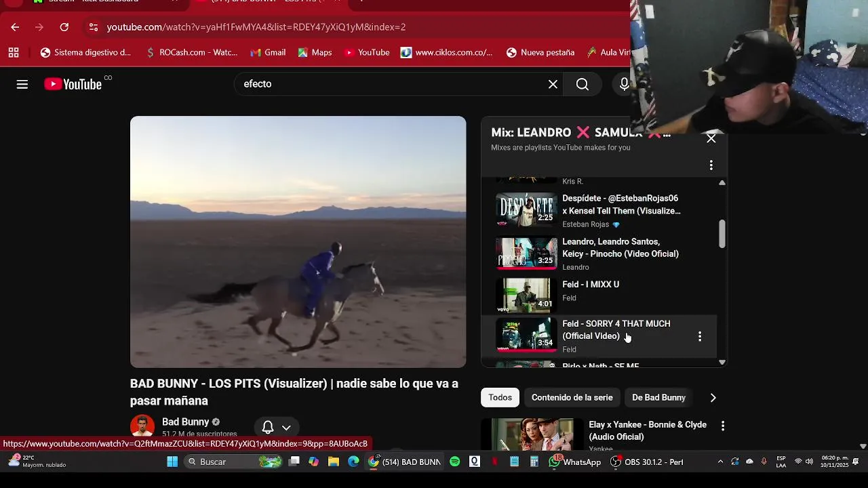Clear the search text with the X
Screen dimensions: 868x488
(553, 84)
